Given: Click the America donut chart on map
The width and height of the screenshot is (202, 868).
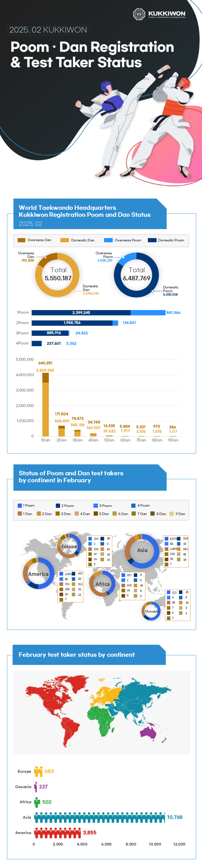Looking at the screenshot, I should (x=38, y=574).
